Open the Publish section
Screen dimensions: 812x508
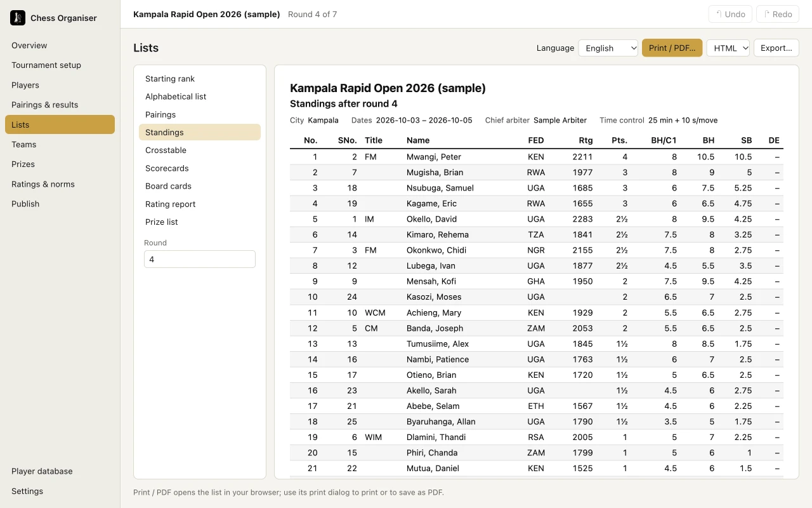(x=60, y=204)
